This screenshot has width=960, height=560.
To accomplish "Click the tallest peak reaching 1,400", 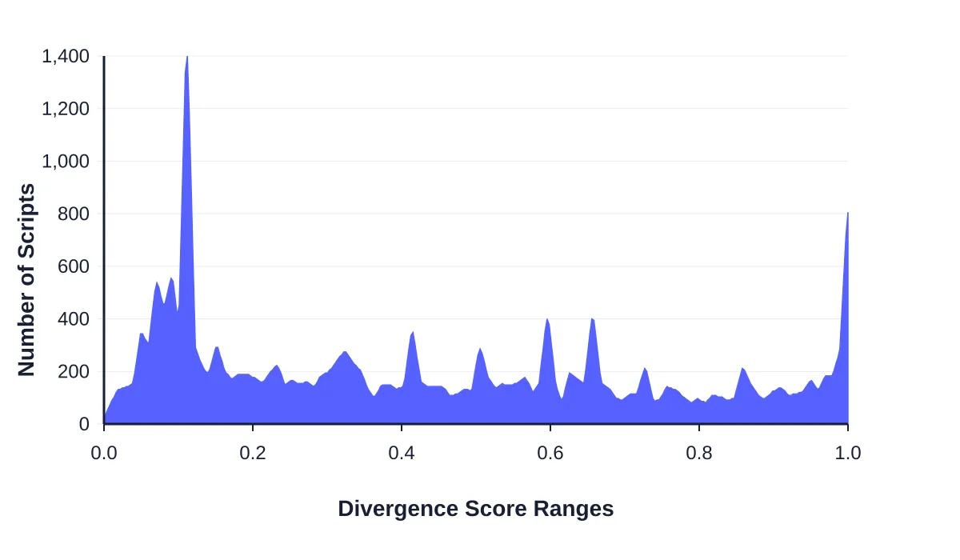I will point(187,58).
